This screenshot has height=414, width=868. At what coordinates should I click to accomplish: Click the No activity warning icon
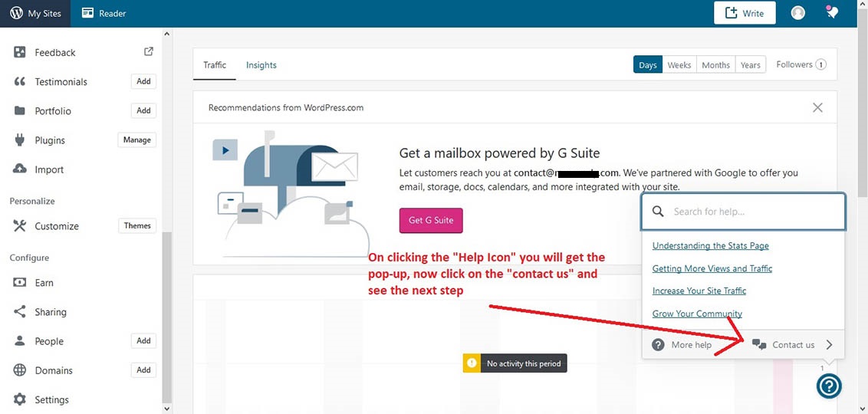[x=471, y=363]
